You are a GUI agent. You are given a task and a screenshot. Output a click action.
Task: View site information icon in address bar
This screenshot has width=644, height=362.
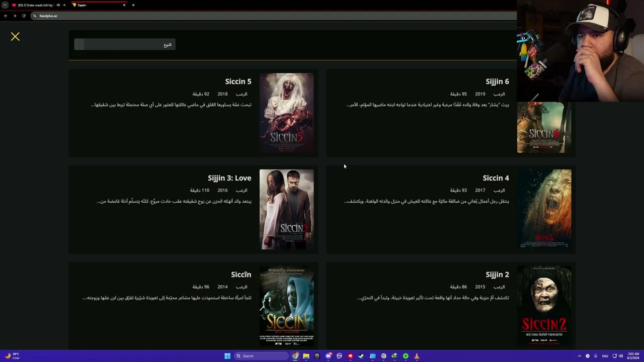click(35, 16)
